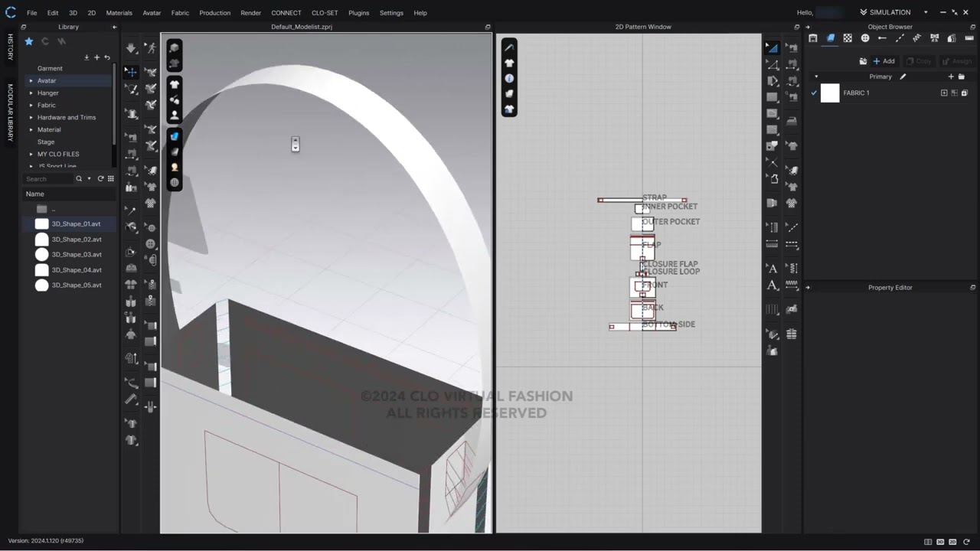Expand the Fabric library folder
Viewport: 980px width, 551px height.
click(x=31, y=105)
